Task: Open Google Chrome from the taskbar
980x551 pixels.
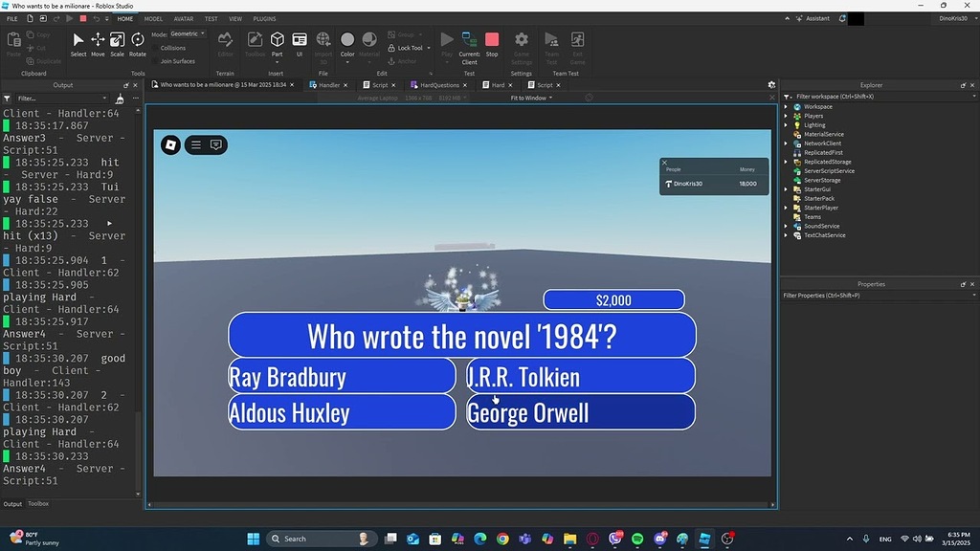Action: pyautogui.click(x=502, y=539)
